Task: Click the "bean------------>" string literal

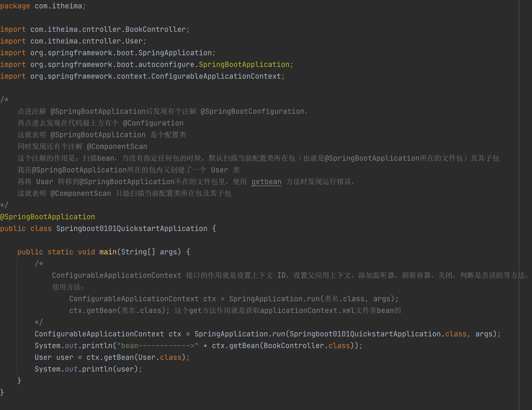Action: coord(158,345)
